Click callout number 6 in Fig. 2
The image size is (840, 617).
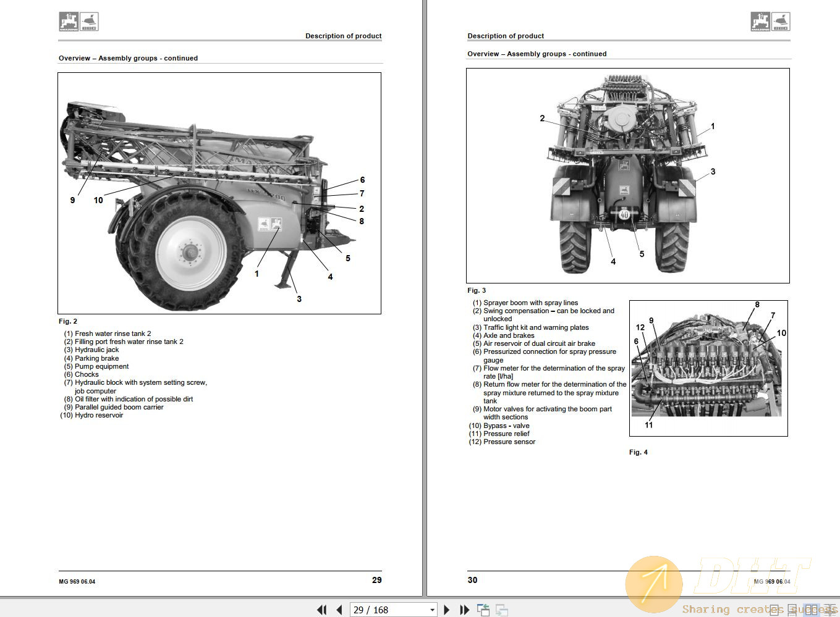pos(362,180)
